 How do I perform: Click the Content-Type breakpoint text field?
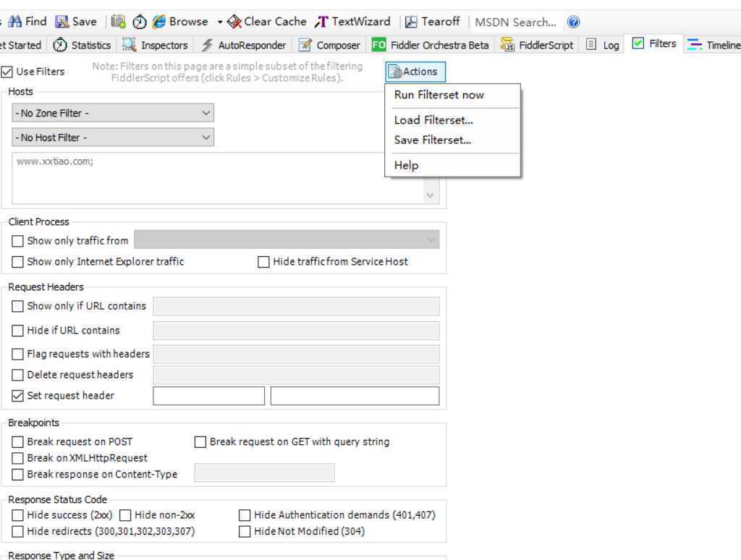point(265,472)
